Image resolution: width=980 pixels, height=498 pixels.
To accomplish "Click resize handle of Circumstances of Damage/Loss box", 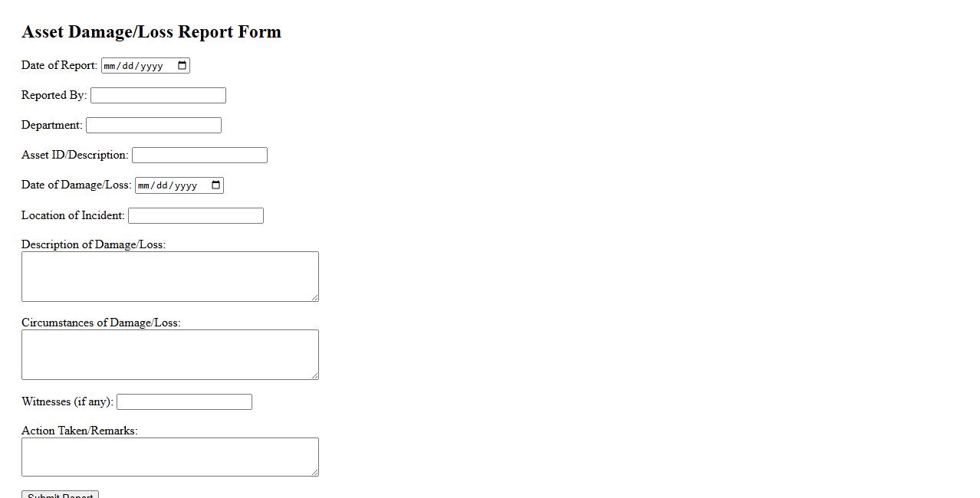I will pos(314,375).
